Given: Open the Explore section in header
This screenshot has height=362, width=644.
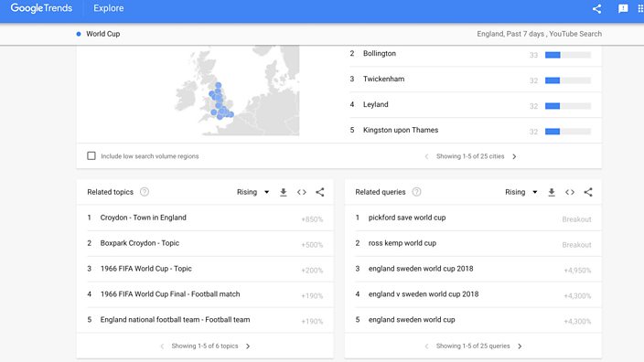Looking at the screenshot, I should pos(109,8).
